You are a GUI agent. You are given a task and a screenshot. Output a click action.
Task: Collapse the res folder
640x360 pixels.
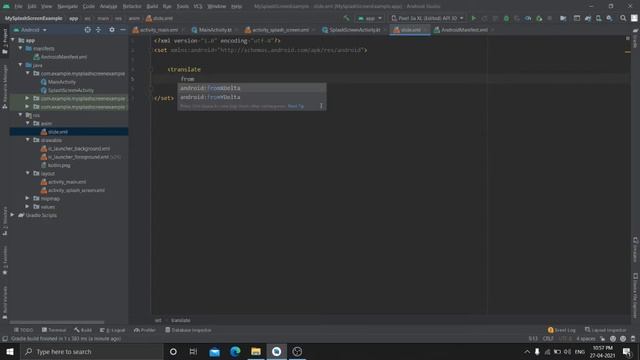[x=20, y=115]
